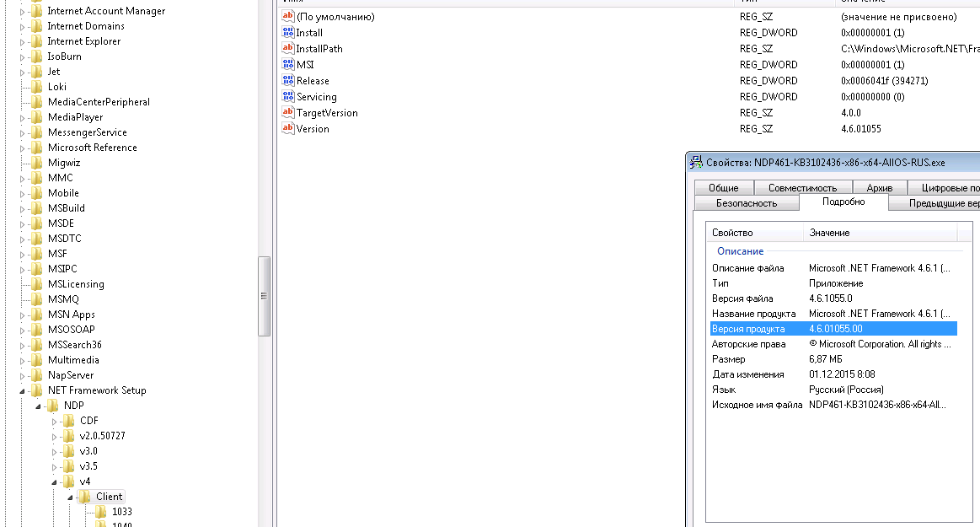Expand the IsoBurn key
This screenshot has height=527, width=980.
click(22, 56)
